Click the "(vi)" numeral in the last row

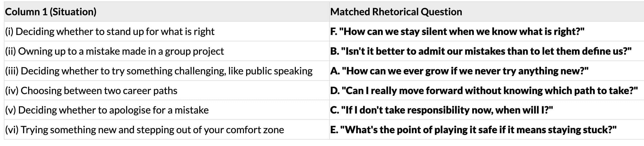12,130
